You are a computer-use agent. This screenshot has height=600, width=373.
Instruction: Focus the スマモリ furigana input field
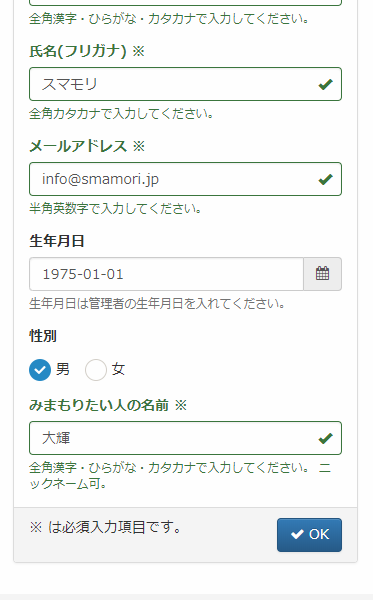click(x=186, y=84)
